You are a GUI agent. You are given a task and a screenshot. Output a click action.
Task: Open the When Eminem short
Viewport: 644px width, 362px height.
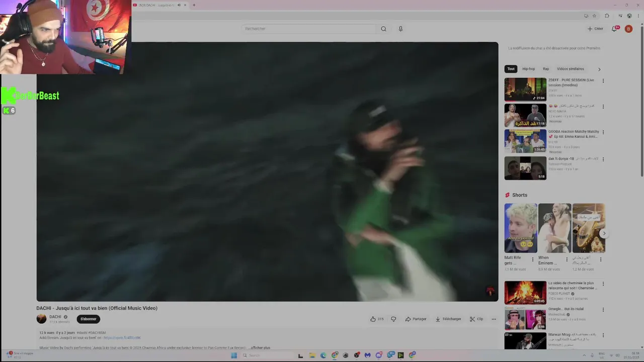tap(554, 228)
